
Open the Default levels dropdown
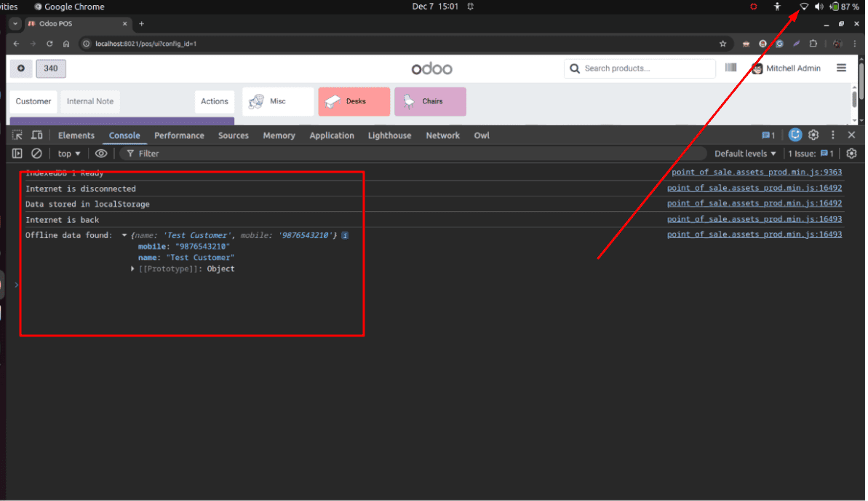[744, 153]
